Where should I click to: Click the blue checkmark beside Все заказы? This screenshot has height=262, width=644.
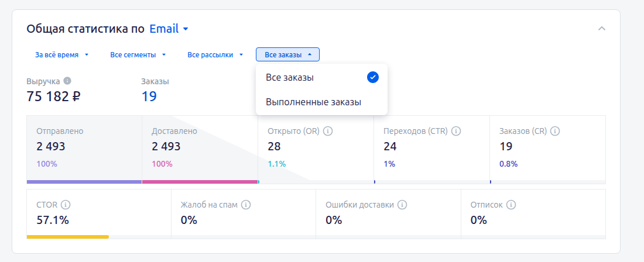coord(372,77)
